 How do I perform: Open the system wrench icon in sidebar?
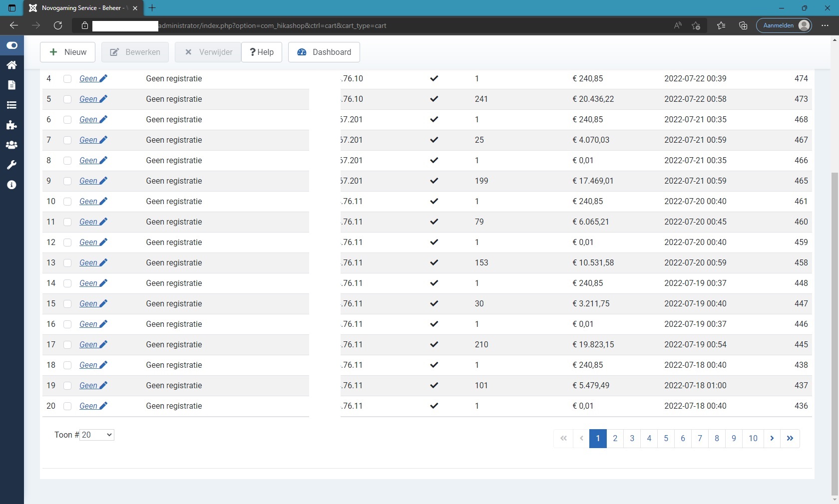coord(11,165)
